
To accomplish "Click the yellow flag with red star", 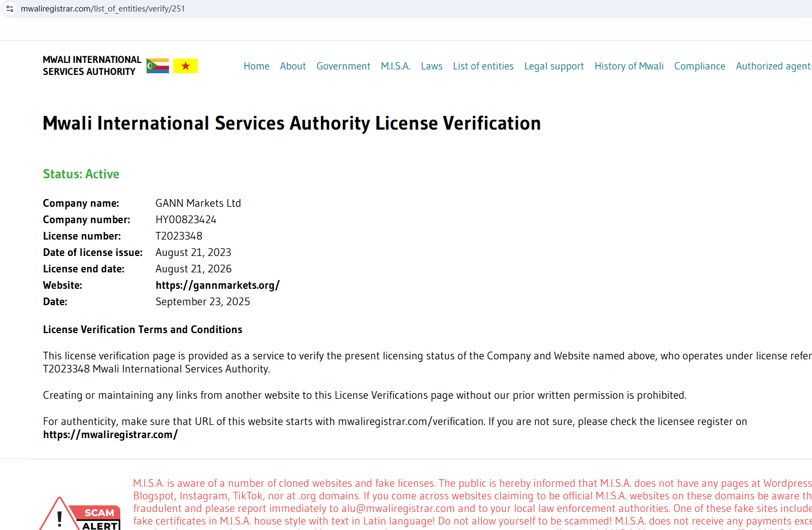I will (x=185, y=66).
